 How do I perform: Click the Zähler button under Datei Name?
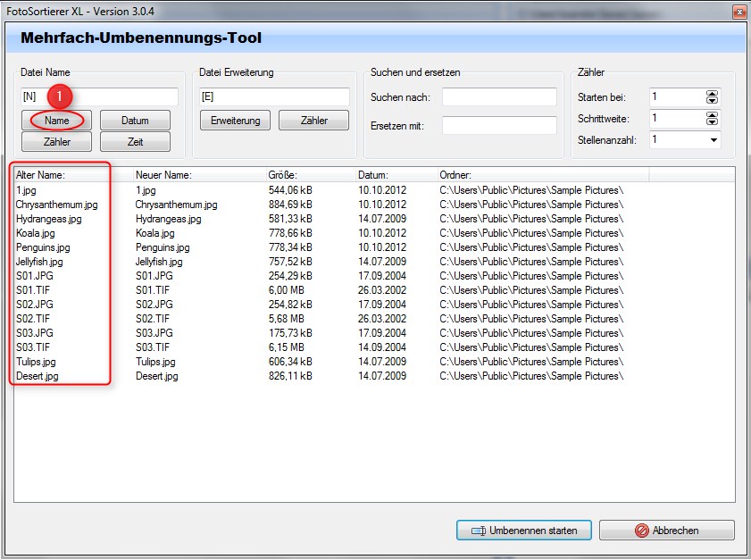tap(56, 142)
